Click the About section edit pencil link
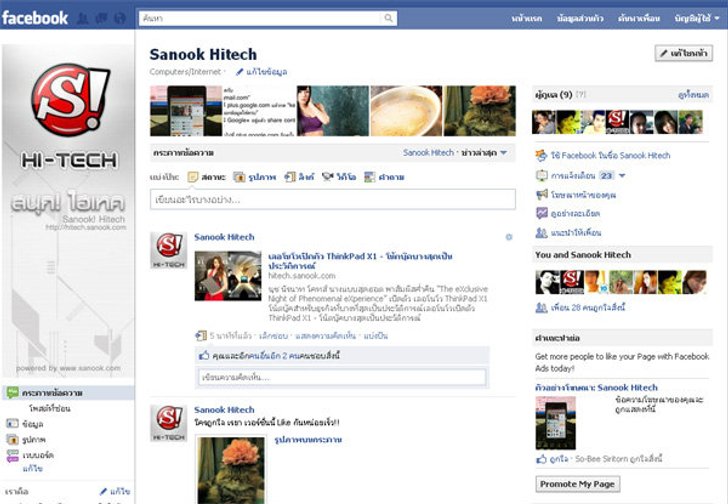 [115, 491]
